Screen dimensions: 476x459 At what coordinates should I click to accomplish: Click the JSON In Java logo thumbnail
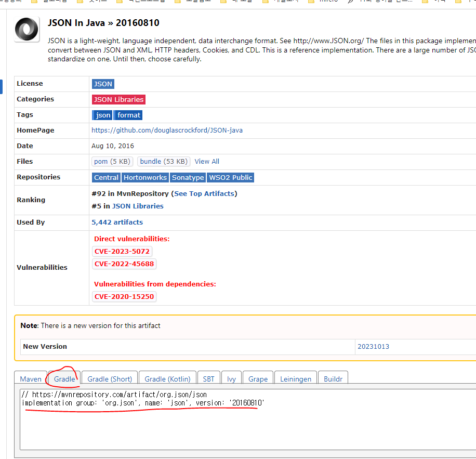[27, 29]
